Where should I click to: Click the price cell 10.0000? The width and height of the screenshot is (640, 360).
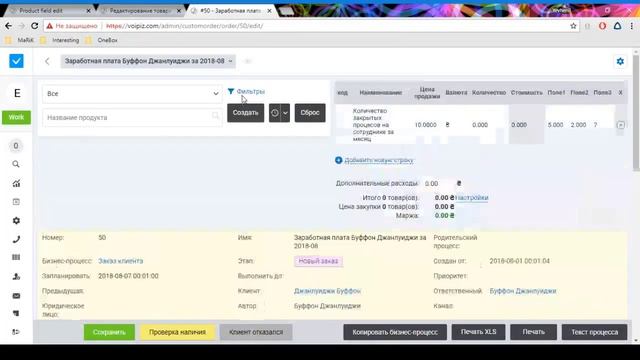(x=425, y=125)
